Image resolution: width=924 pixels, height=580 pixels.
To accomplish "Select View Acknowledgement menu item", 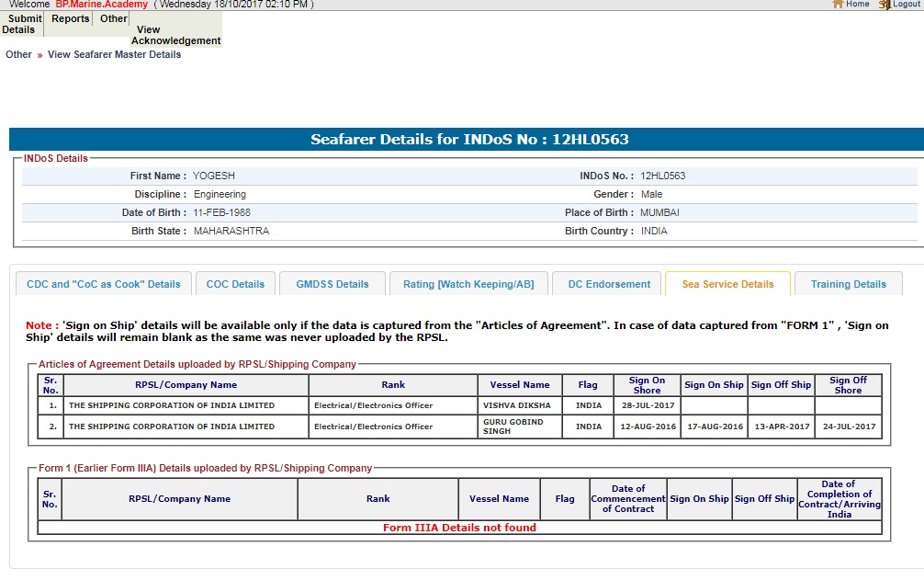I will coord(176,35).
